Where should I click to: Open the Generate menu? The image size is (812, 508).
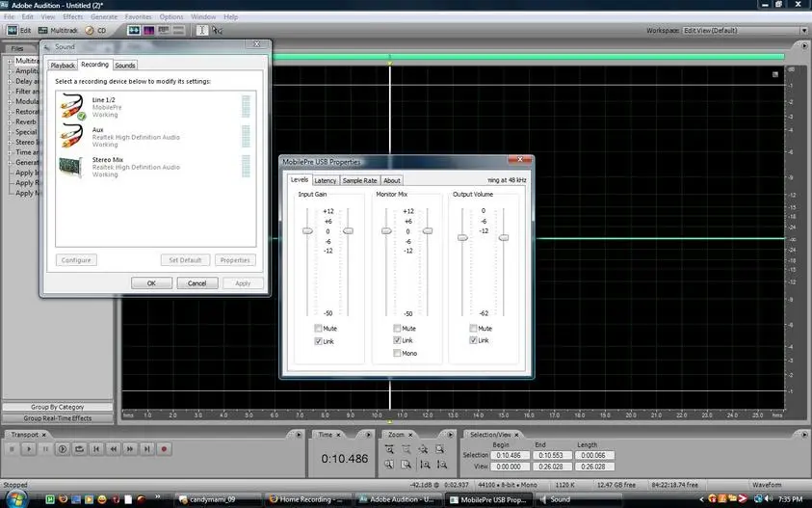click(x=104, y=16)
